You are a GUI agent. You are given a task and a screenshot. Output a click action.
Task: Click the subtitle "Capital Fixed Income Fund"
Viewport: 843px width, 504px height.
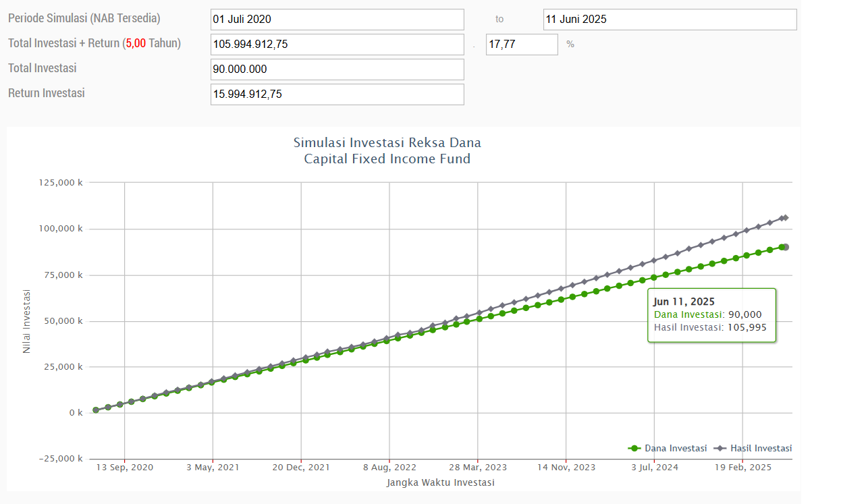pos(387,159)
